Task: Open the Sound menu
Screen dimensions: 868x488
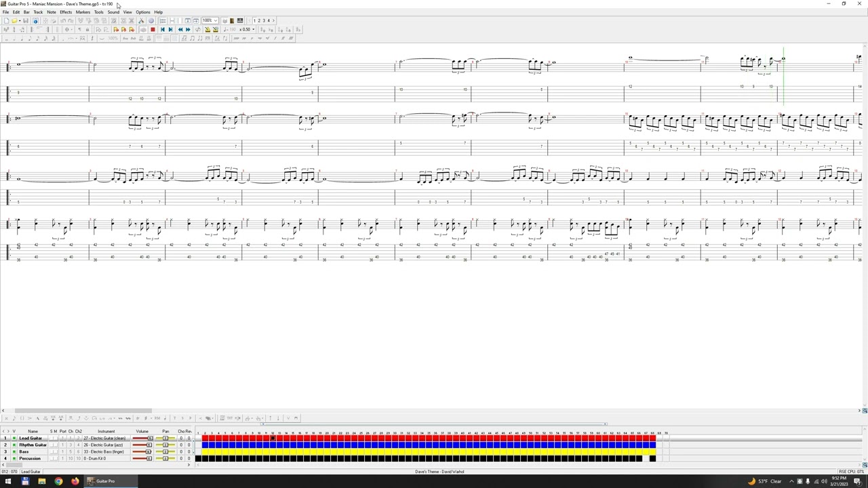Action: [113, 12]
